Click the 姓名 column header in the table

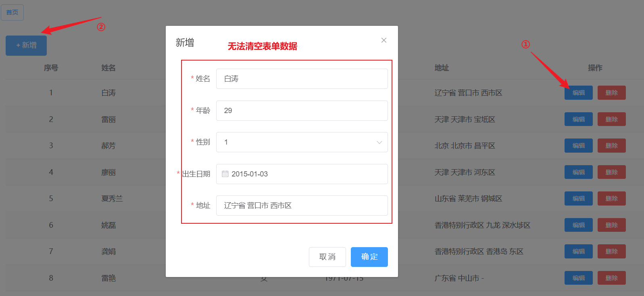(x=108, y=68)
